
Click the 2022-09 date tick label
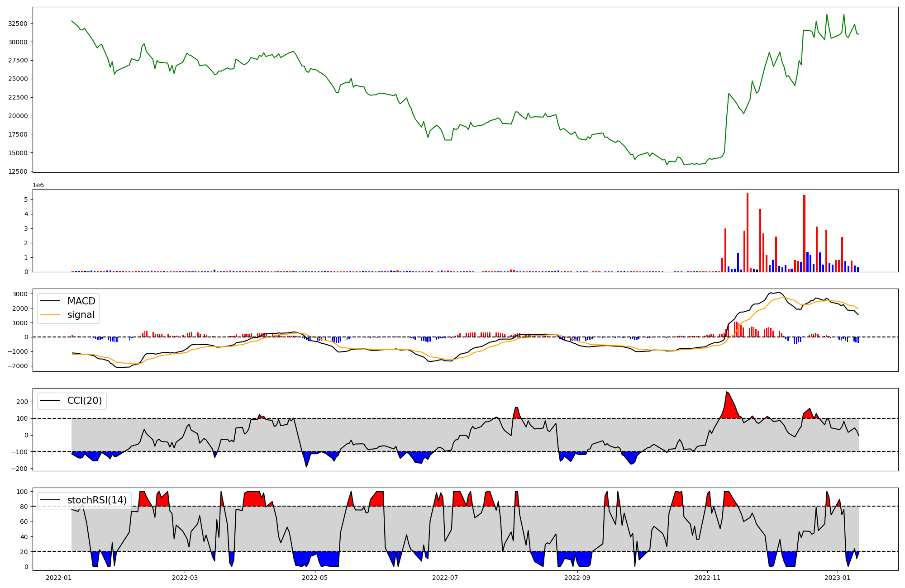(577, 578)
